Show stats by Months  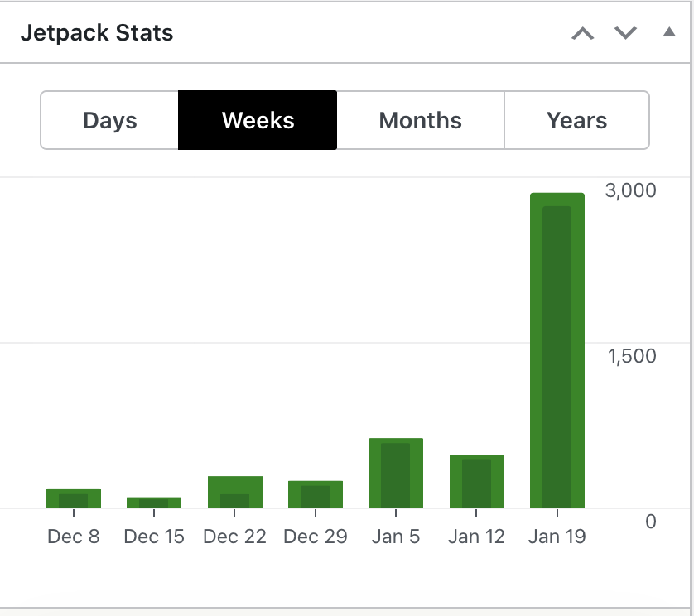pyautogui.click(x=420, y=121)
